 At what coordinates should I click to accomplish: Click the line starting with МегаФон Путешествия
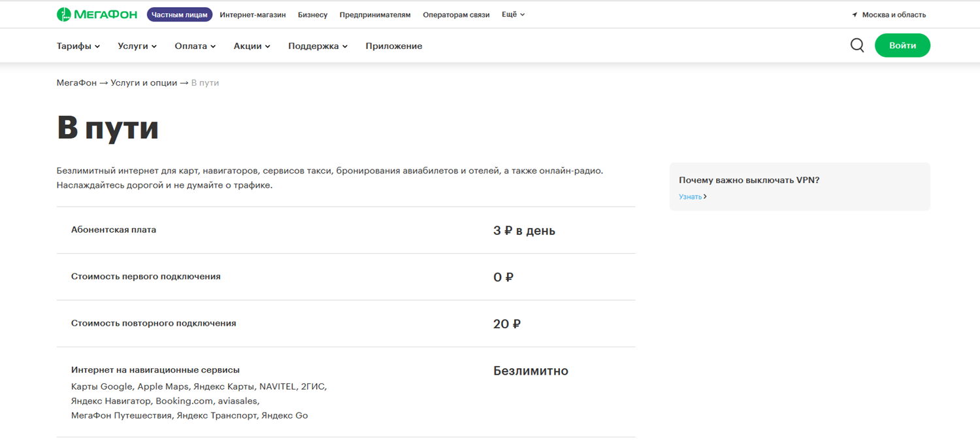(x=189, y=415)
